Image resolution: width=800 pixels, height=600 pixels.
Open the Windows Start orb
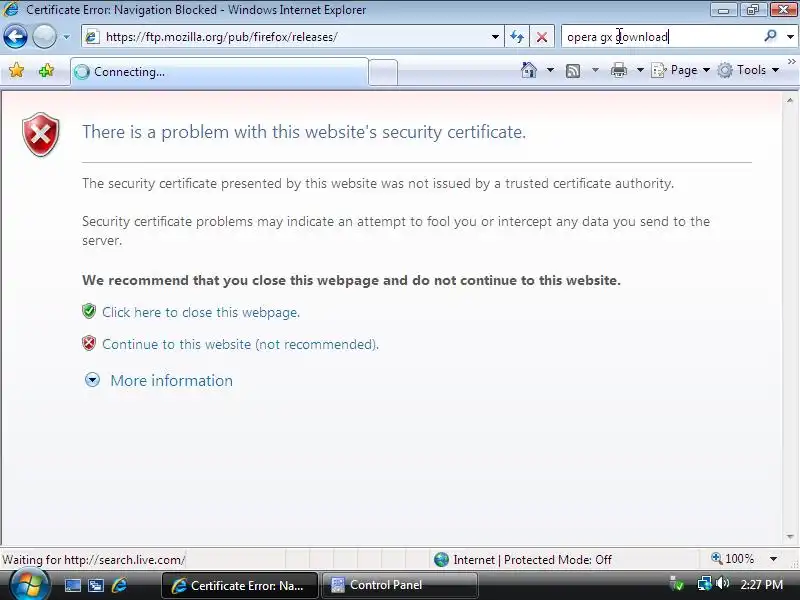point(29,585)
